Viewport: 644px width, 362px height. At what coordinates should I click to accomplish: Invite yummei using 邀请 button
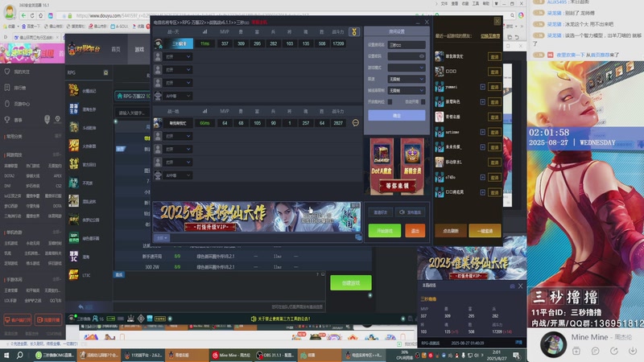tap(494, 87)
